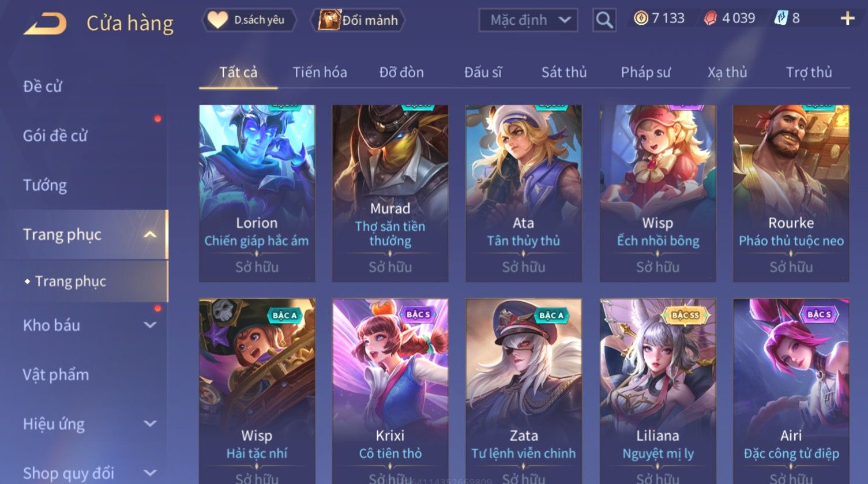Open the Mặc định sort dropdown

pyautogui.click(x=528, y=20)
